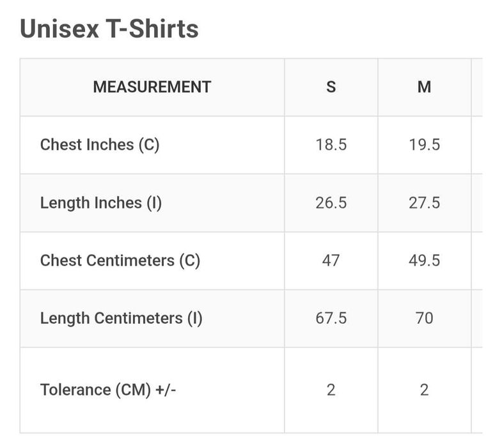Select the Chest Inches (C) row label
This screenshot has height=448, width=502.
(100, 145)
